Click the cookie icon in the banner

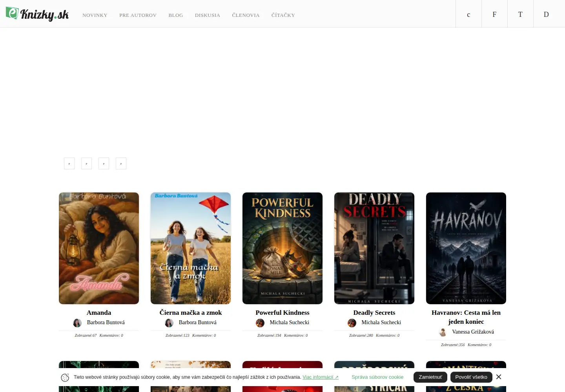(65, 377)
